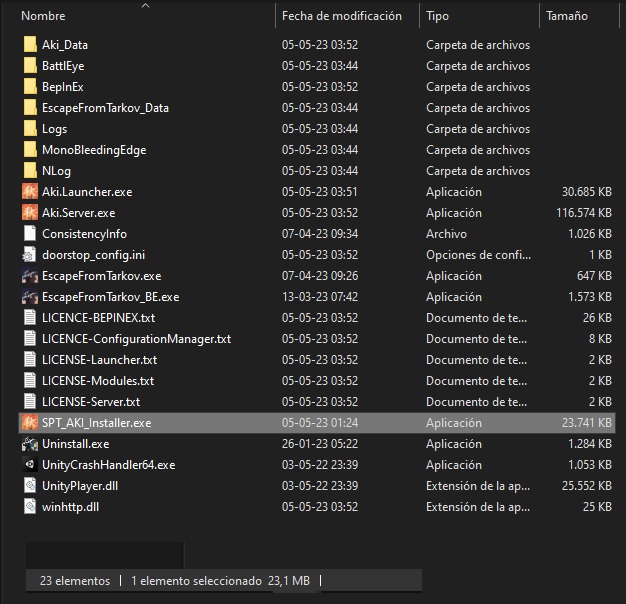Select the Logs folder icon

[x=30, y=129]
